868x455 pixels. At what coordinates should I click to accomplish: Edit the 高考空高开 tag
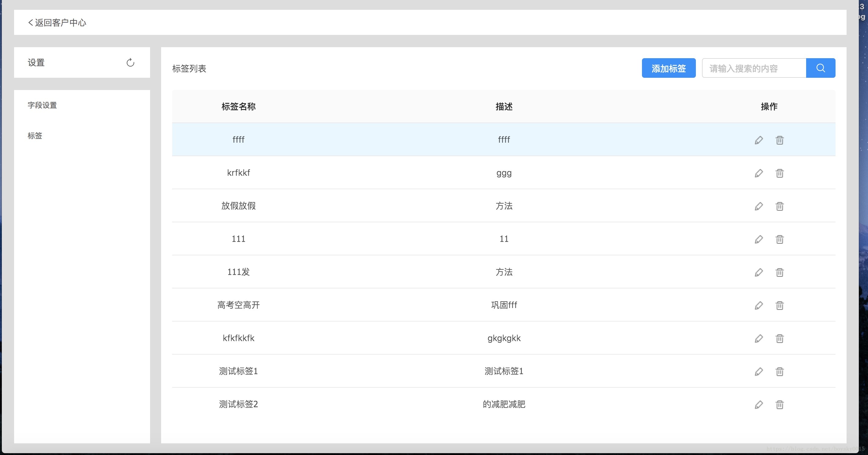pyautogui.click(x=758, y=306)
